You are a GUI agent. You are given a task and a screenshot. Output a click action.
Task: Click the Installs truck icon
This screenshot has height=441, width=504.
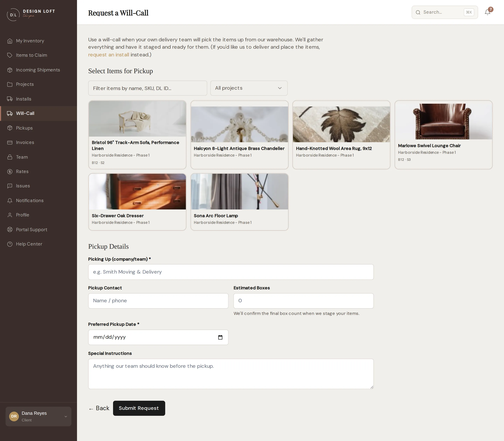(10, 99)
